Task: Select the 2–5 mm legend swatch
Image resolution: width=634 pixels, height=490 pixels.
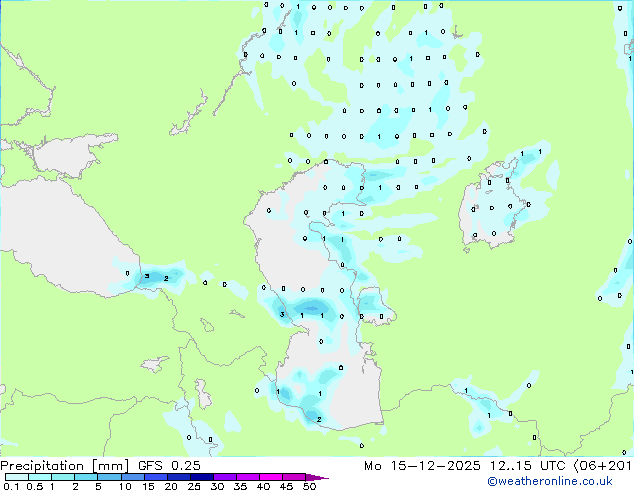Action: coord(87,477)
